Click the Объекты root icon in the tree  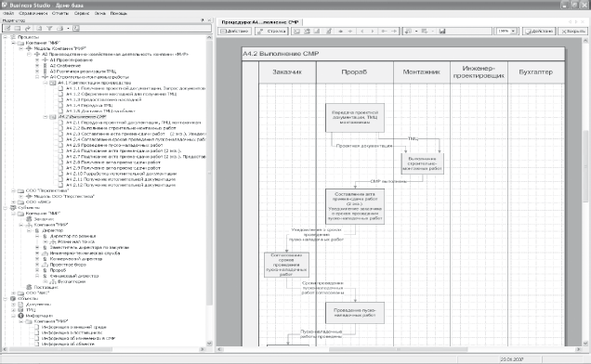[x=13, y=298]
